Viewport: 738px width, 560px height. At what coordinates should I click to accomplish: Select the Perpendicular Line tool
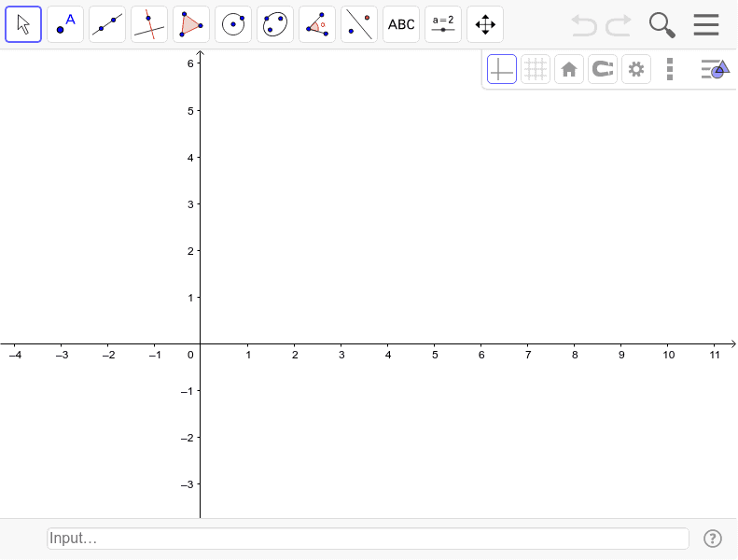pos(149,24)
